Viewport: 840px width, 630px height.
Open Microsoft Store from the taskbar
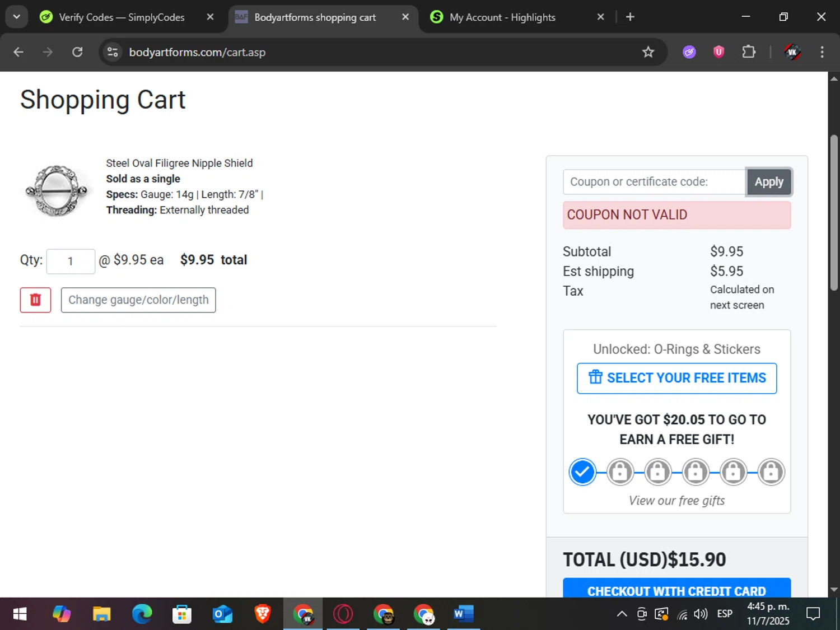tap(182, 614)
